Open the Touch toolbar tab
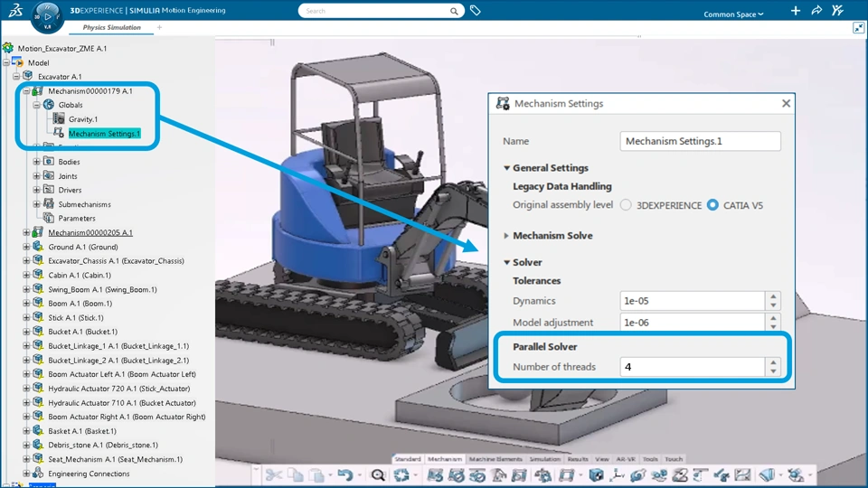Screen dimensions: 868x488 tap(673, 459)
